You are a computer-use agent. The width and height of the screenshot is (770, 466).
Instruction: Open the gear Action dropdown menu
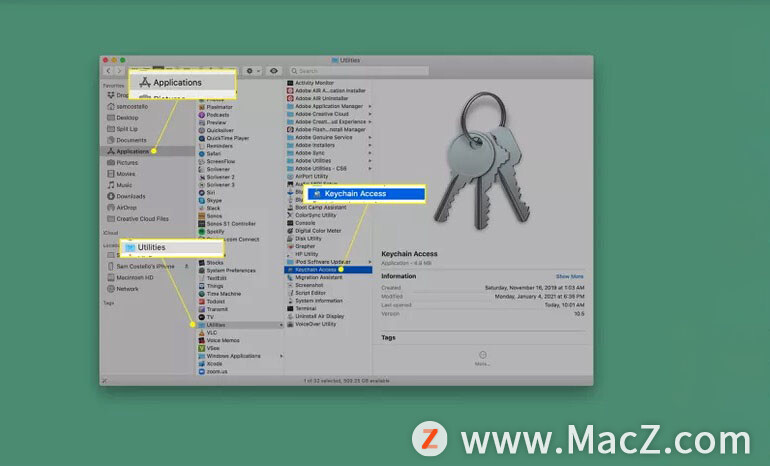coord(252,71)
